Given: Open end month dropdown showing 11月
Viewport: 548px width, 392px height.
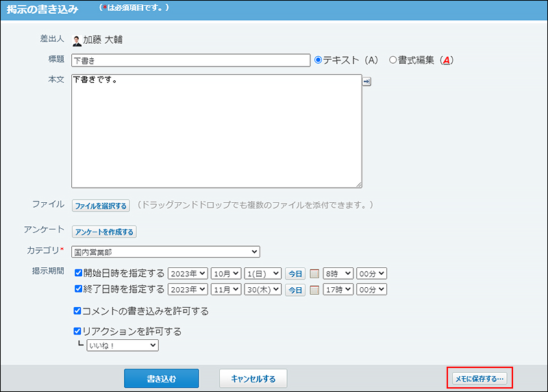Looking at the screenshot, I should [226, 289].
